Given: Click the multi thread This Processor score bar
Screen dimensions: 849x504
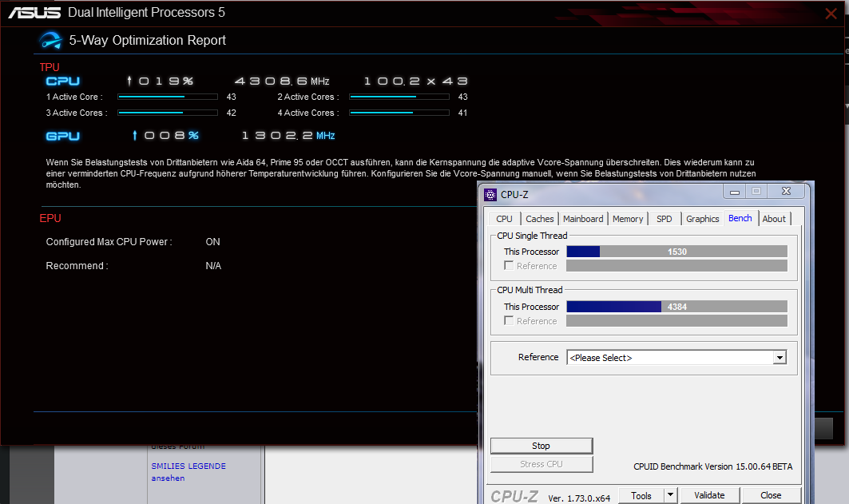Looking at the screenshot, I should (676, 307).
